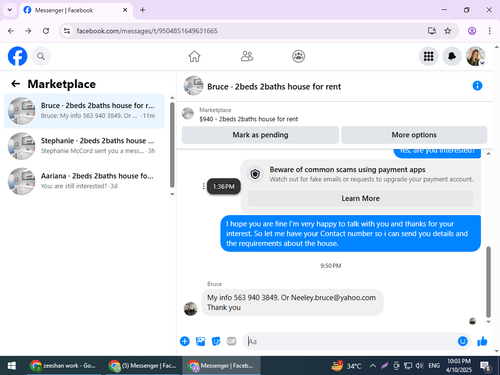Click the browser back arrow
This screenshot has height=375, width=500.
click(x=11, y=31)
